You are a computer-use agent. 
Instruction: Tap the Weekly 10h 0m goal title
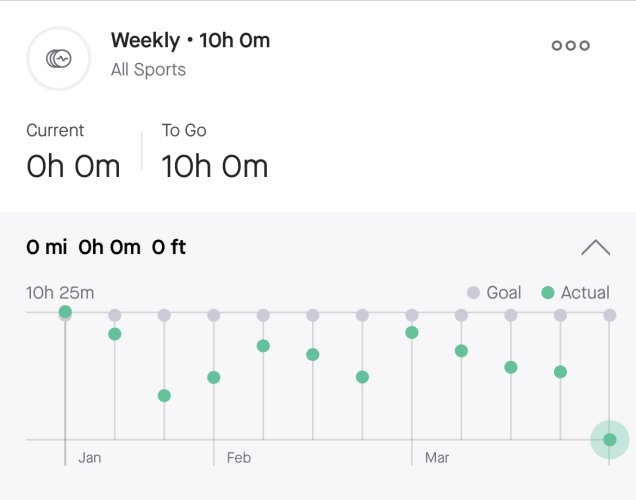(190, 41)
